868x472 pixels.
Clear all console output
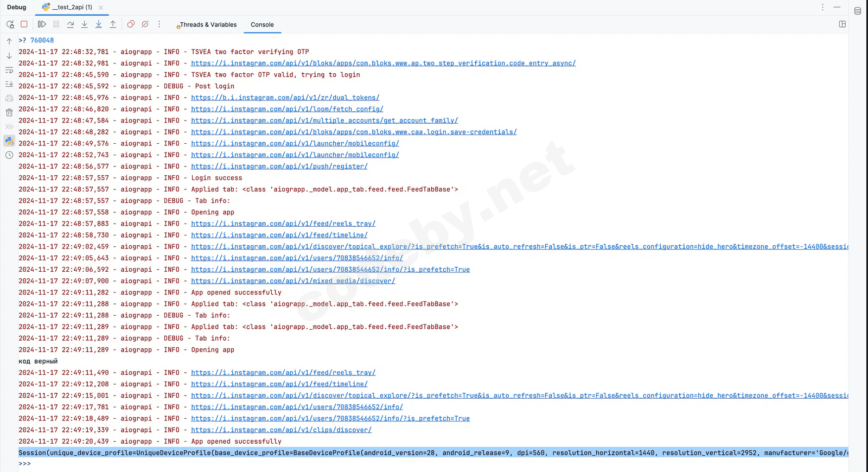tap(9, 112)
